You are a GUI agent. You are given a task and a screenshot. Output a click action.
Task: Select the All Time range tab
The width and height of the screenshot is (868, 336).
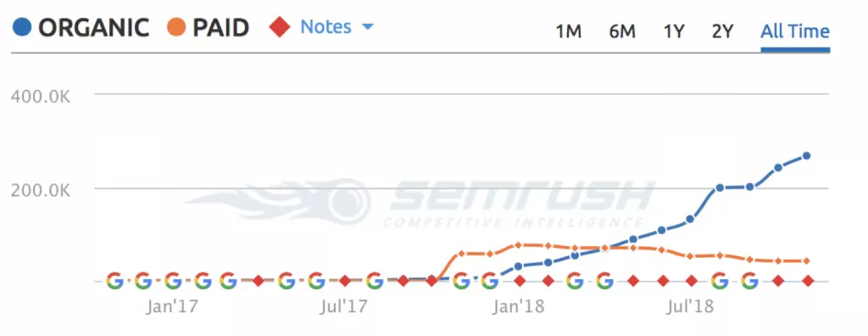pos(795,31)
